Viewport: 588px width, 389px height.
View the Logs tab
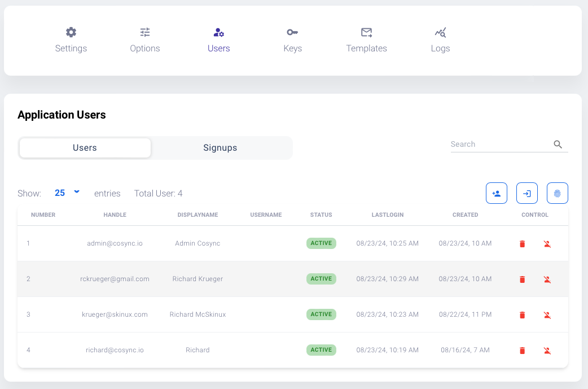coord(440,40)
